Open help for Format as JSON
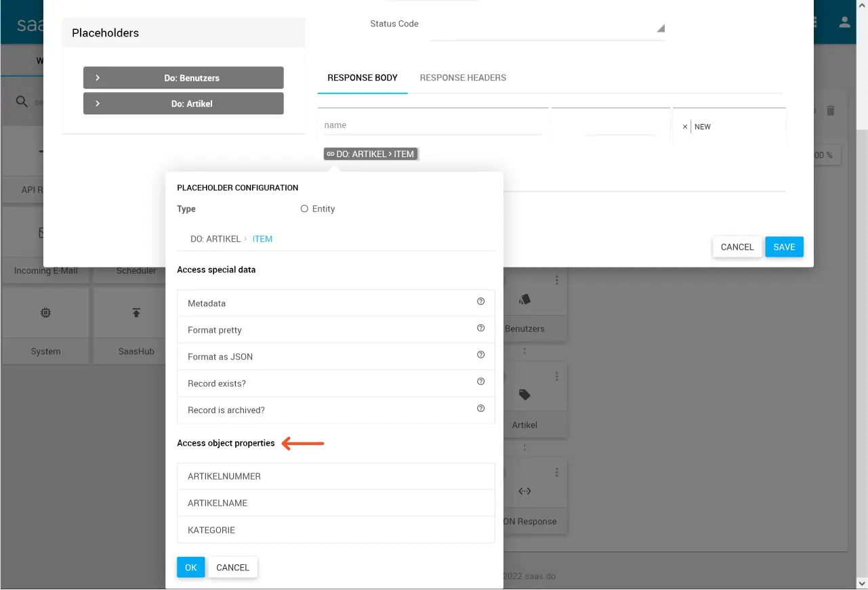Viewport: 868px width, 590px height. tap(480, 355)
